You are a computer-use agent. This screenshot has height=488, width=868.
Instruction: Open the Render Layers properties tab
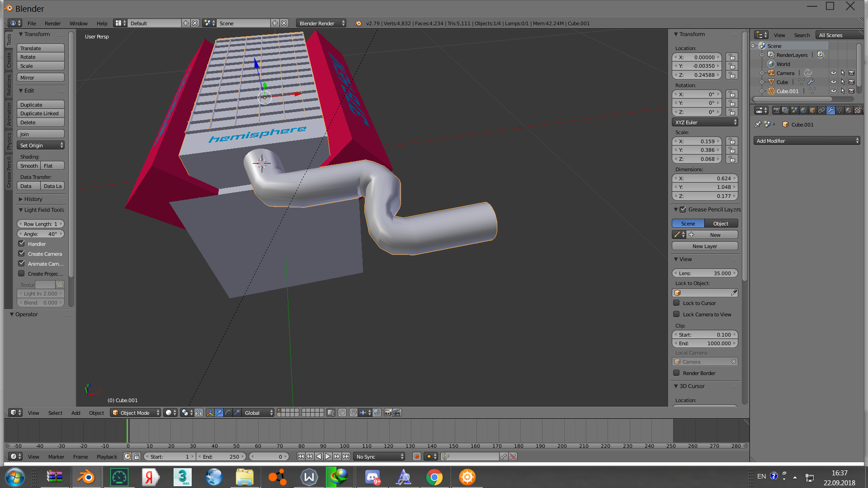(785, 110)
